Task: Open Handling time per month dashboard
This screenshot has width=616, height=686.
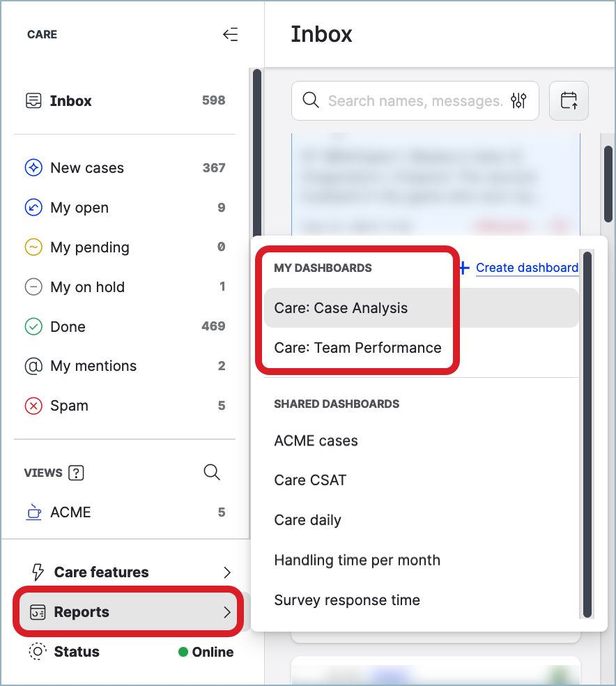Action: 357,561
